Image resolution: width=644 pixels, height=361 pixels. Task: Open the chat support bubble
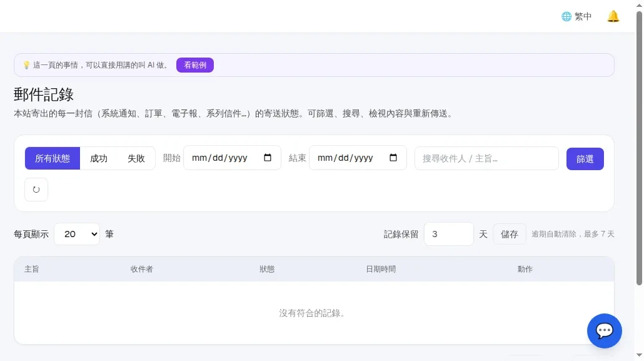(604, 330)
